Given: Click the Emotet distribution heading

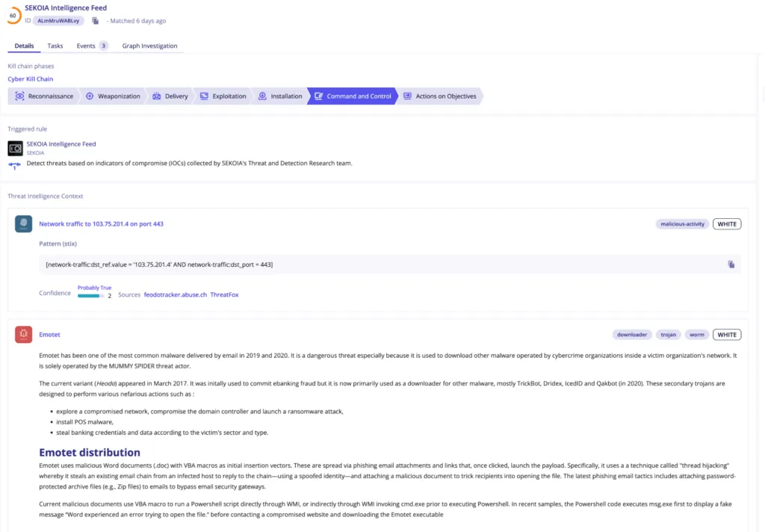Looking at the screenshot, I should pyautogui.click(x=90, y=453).
